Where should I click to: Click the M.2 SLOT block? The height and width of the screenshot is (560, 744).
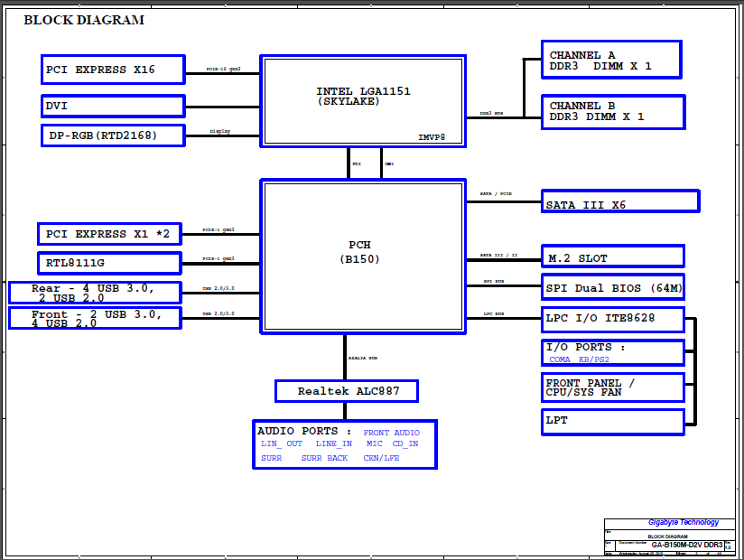(x=612, y=257)
